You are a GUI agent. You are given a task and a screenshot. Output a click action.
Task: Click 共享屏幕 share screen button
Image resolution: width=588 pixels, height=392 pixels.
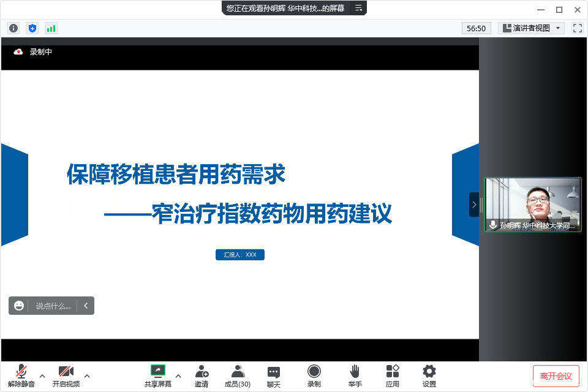158,375
